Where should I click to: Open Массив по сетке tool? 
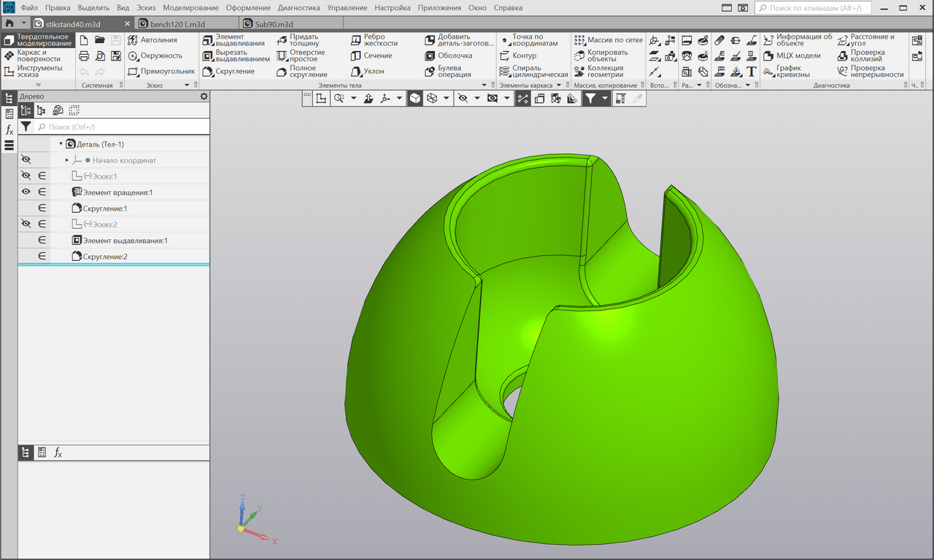tap(609, 40)
